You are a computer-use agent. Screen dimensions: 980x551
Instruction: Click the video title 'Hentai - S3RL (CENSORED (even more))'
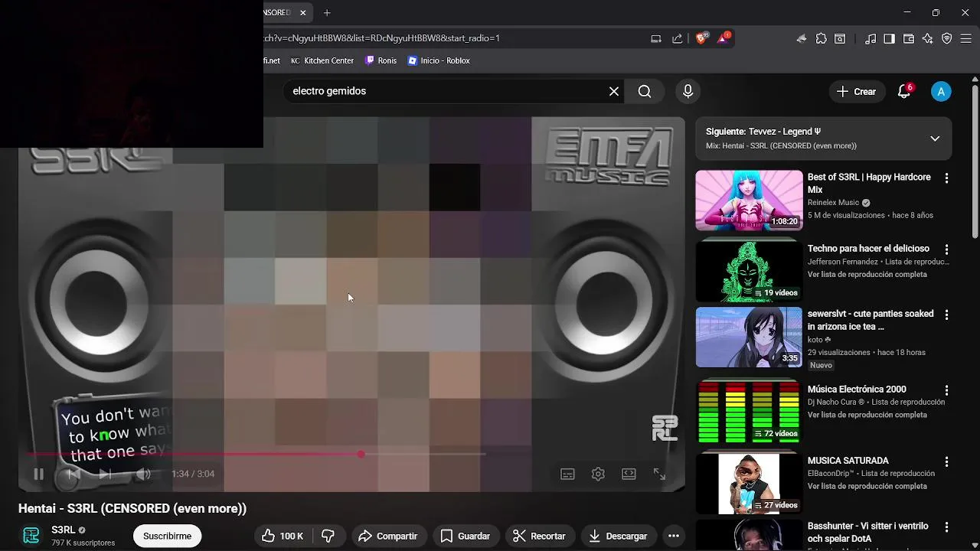coord(132,508)
